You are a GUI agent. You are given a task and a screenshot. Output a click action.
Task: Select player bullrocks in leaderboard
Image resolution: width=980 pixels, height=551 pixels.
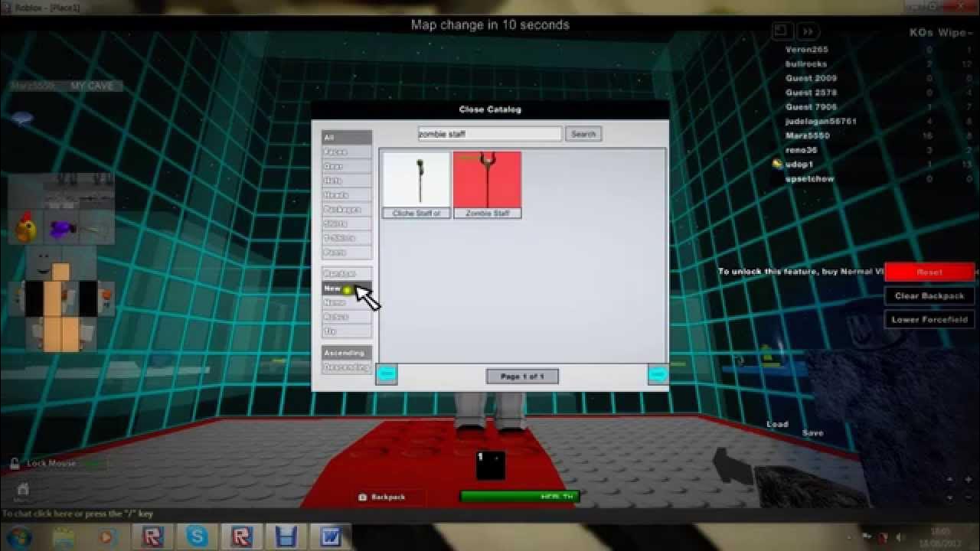coord(806,64)
